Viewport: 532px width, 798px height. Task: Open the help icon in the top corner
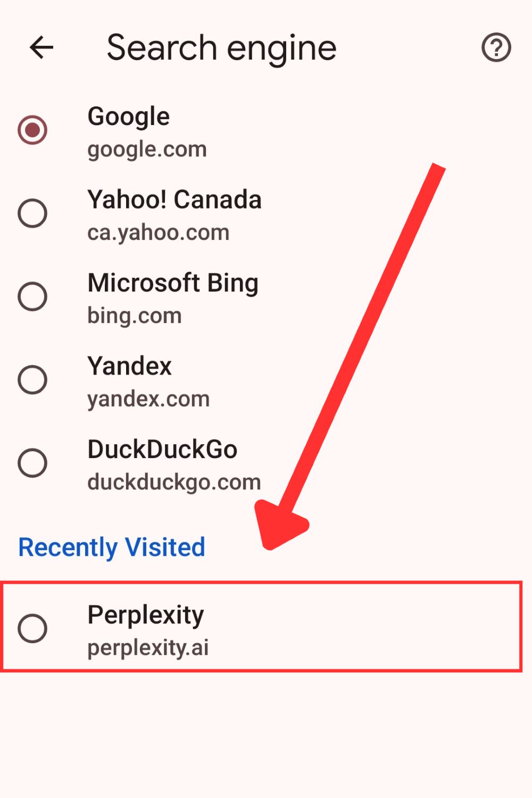click(496, 48)
